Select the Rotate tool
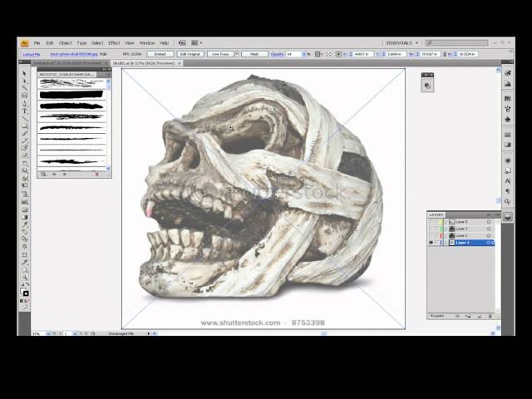The image size is (532, 399). pyautogui.click(x=24, y=163)
